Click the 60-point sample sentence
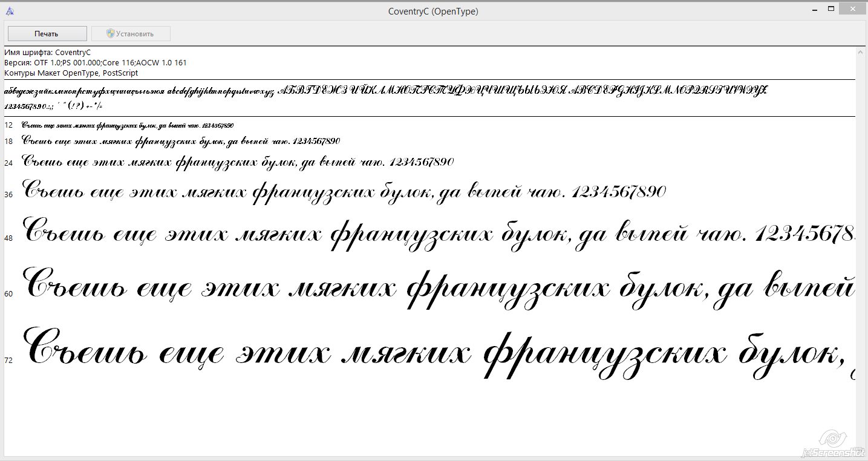 click(439, 288)
